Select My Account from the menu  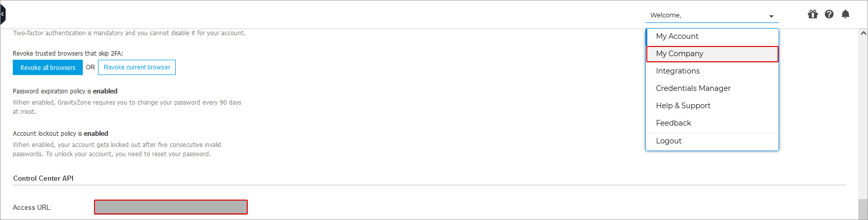click(x=677, y=36)
